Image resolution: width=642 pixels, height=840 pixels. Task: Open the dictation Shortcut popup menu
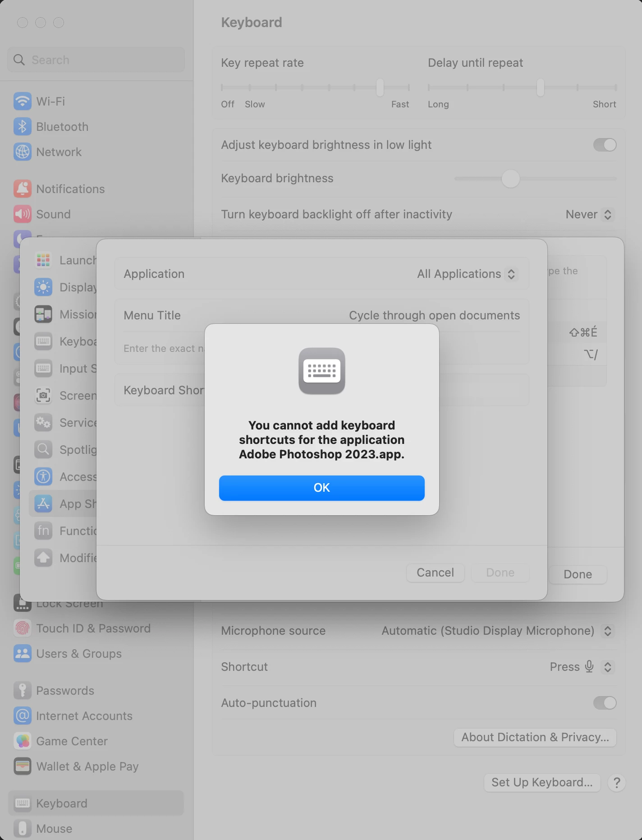pos(582,667)
